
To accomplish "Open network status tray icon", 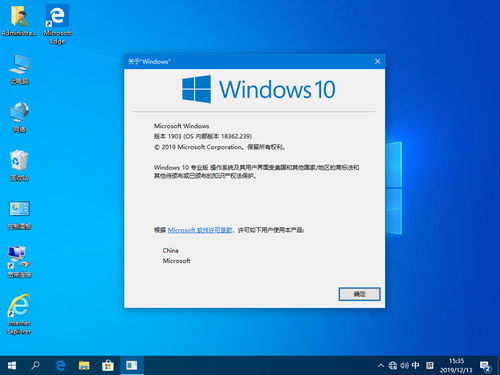I will tap(393, 366).
